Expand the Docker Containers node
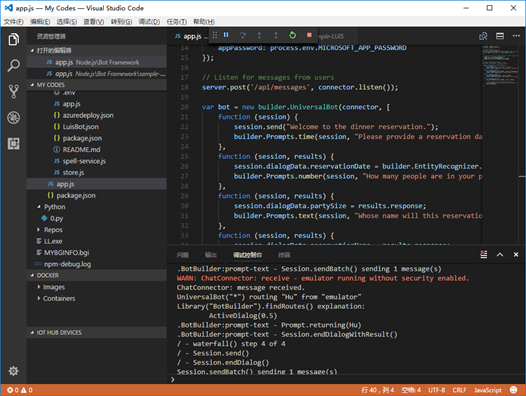The width and height of the screenshot is (526, 396). (97, 298)
